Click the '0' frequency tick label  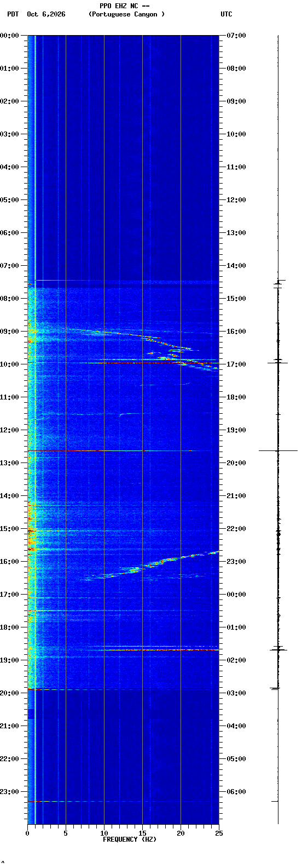point(27,833)
